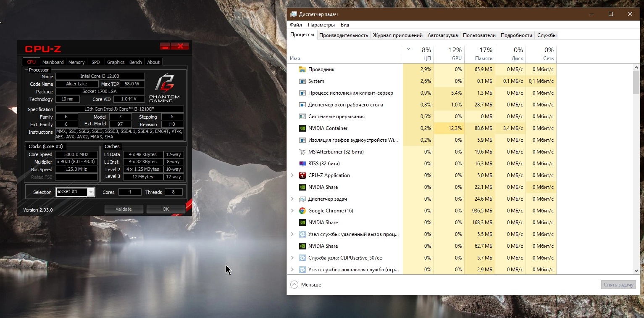Expand the Диспетчер задач process group

tap(292, 199)
